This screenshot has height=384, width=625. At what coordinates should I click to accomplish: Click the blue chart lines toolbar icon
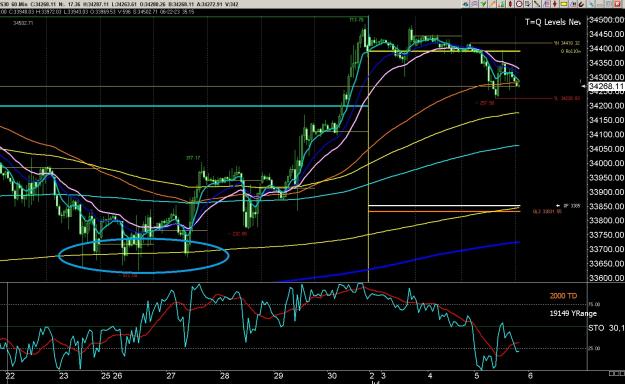[x=546, y=4]
